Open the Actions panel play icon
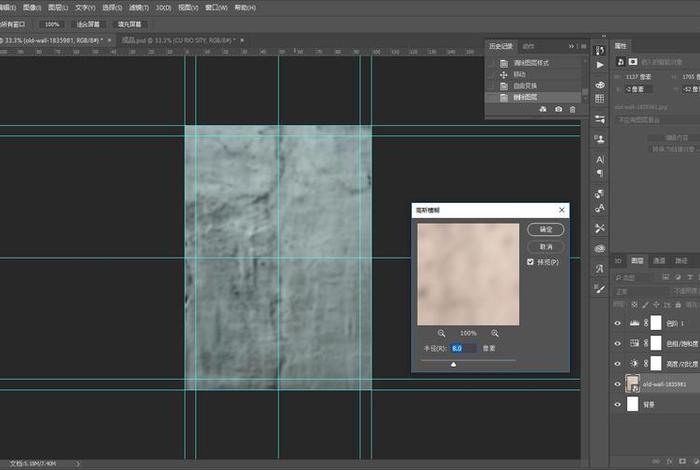The height and width of the screenshot is (470, 700). [600, 65]
